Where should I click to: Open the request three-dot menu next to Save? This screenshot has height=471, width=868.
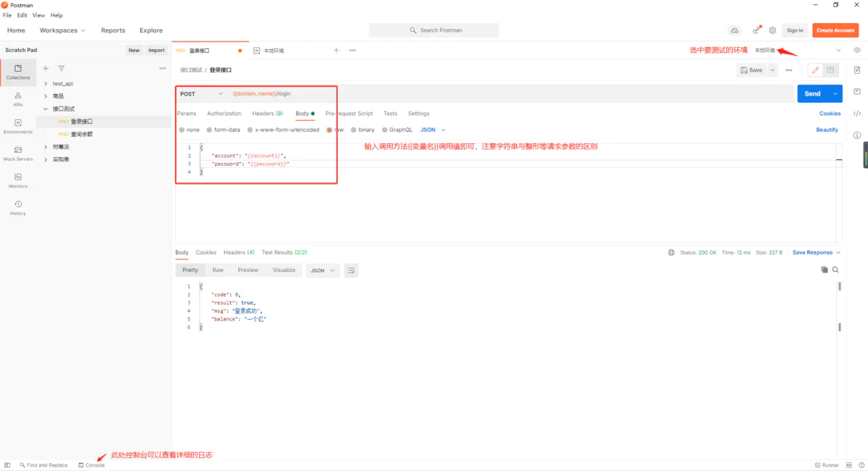[788, 70]
